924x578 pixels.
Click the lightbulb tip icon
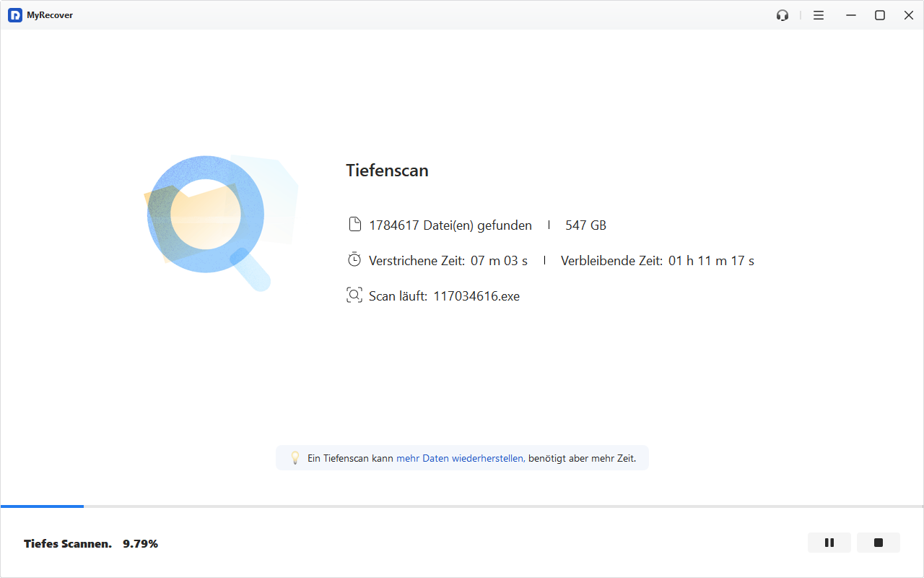click(x=295, y=458)
